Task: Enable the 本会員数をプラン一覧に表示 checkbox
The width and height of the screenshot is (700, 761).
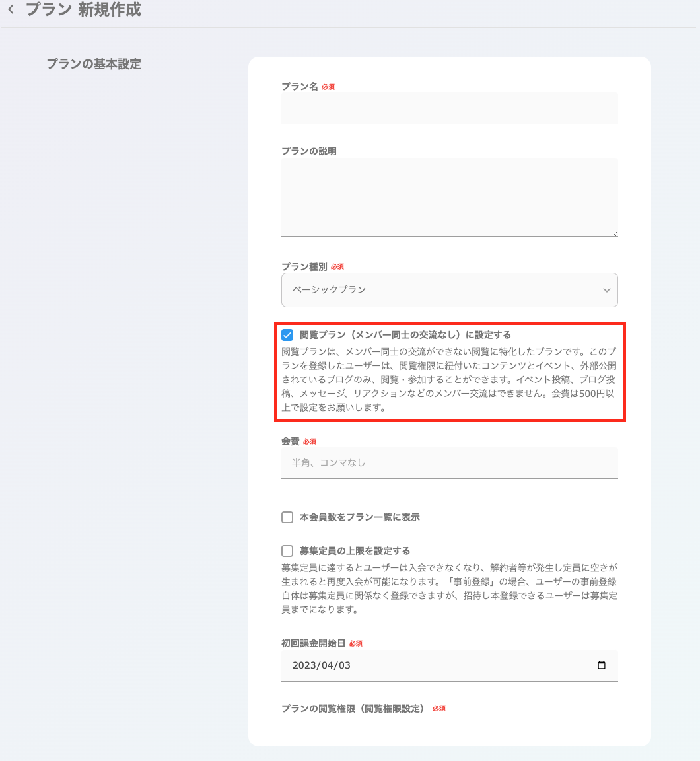Action: (287, 517)
